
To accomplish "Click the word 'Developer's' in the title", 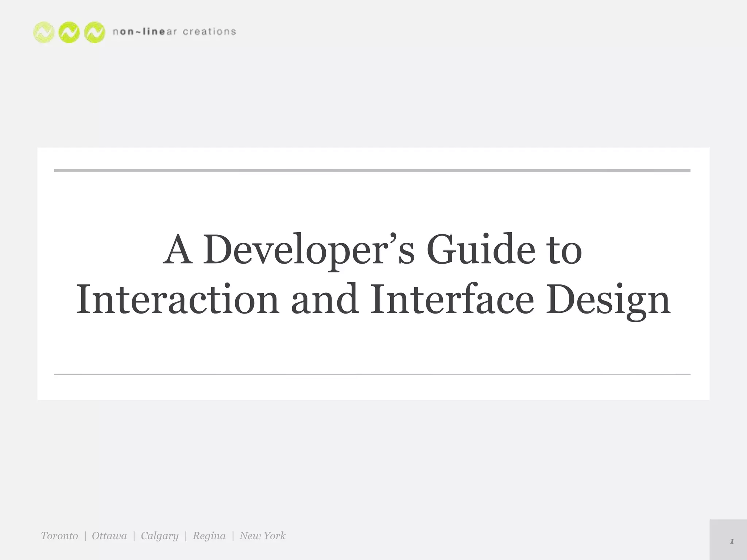I will 309,250.
